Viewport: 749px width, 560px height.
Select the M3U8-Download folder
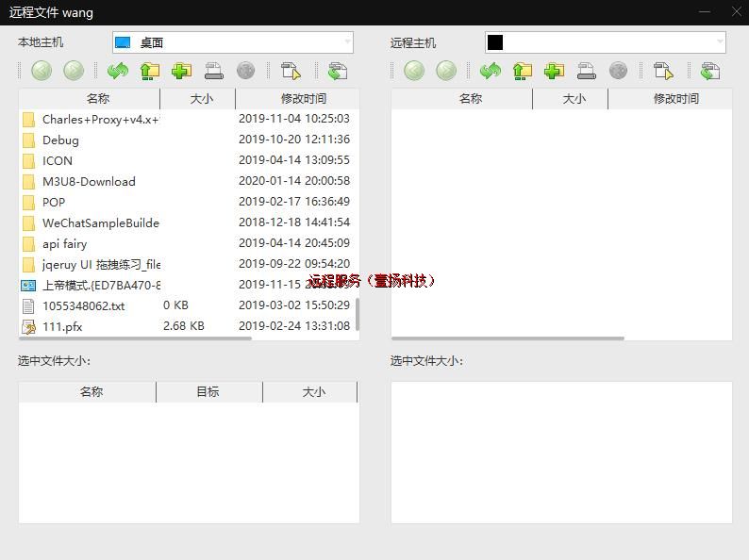pyautogui.click(x=89, y=181)
